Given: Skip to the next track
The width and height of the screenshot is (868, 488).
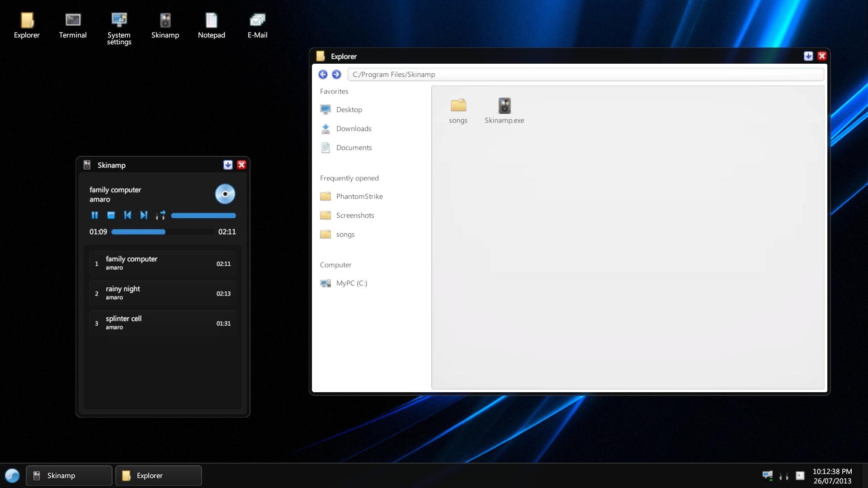Looking at the screenshot, I should [144, 215].
